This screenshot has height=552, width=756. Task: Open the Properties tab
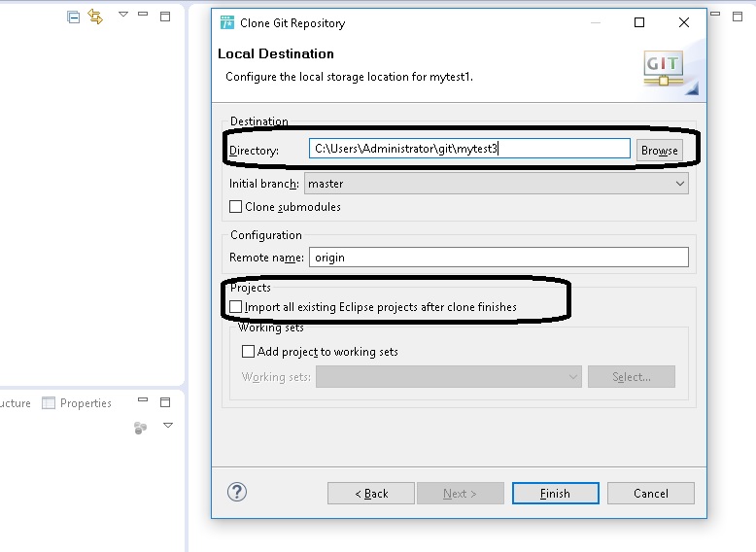pyautogui.click(x=86, y=403)
